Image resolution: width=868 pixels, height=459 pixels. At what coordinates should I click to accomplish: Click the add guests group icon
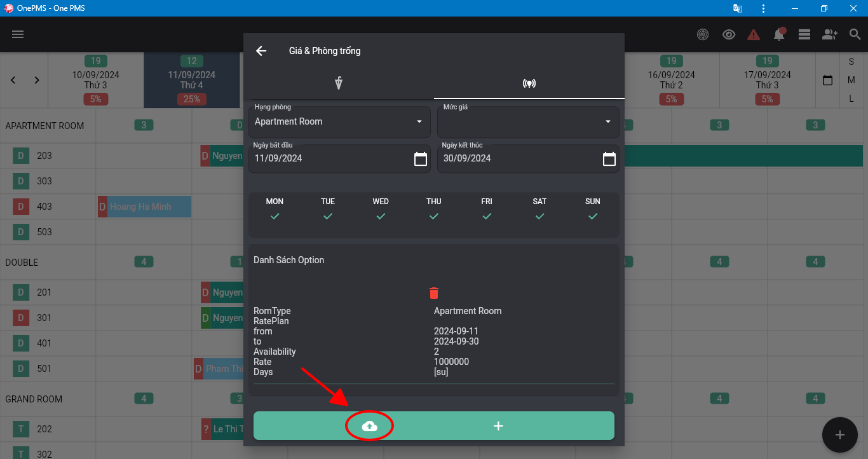tap(830, 34)
